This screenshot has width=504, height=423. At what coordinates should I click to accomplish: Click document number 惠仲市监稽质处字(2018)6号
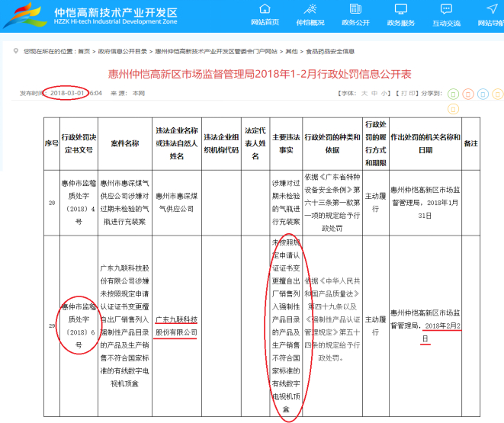(79, 325)
